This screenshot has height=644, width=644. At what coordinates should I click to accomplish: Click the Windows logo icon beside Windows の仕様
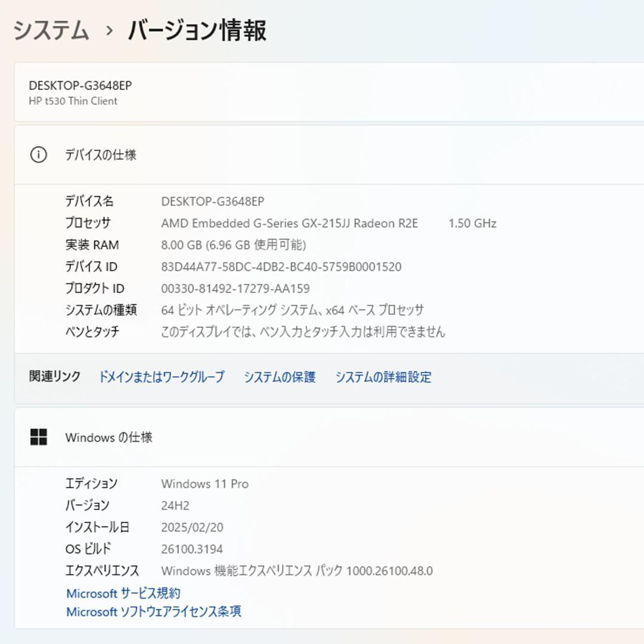point(39,437)
